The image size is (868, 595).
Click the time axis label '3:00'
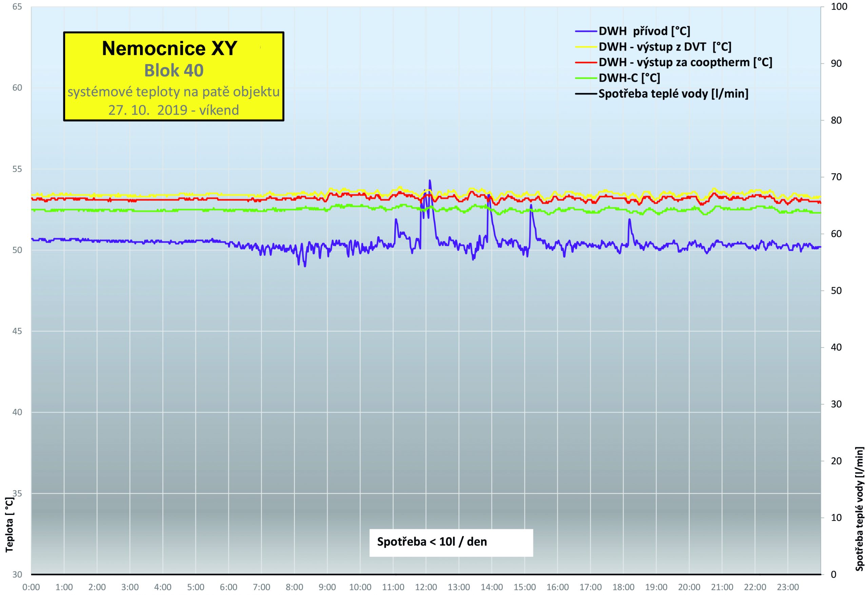click(130, 588)
